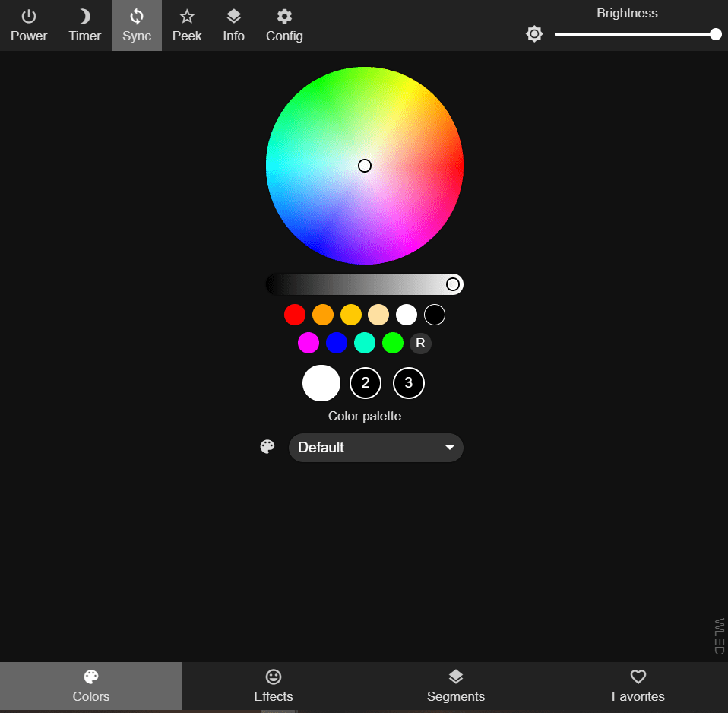This screenshot has width=728, height=713.
Task: Select the first white color slot
Action: click(321, 383)
